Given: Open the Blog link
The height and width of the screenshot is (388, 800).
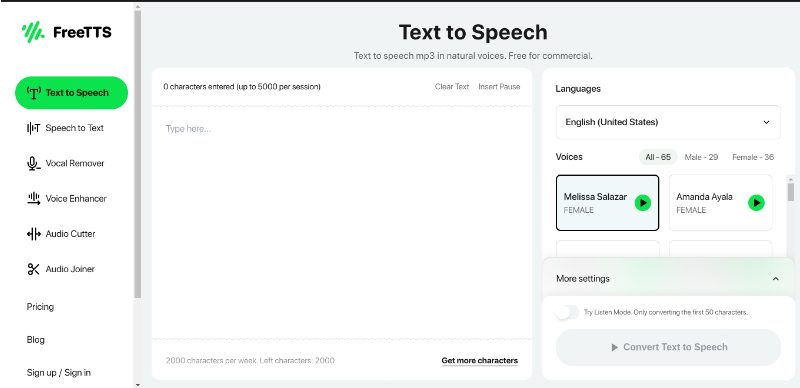Looking at the screenshot, I should click(36, 340).
